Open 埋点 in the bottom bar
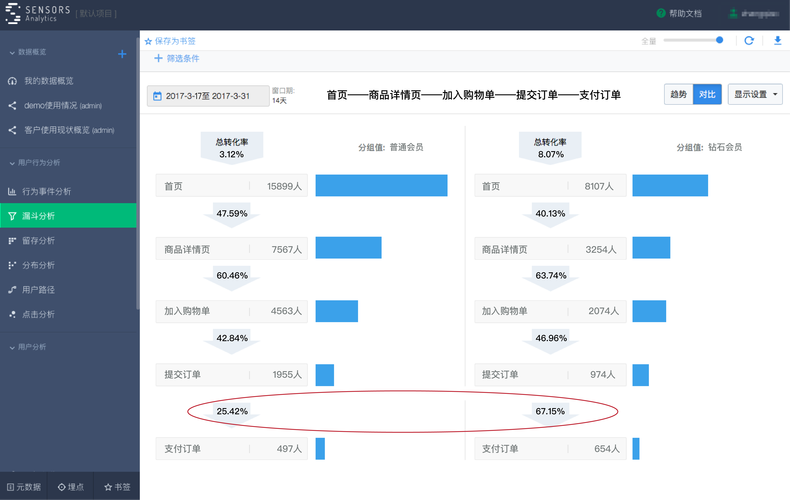Viewport: 790px width, 500px height. pos(69,487)
